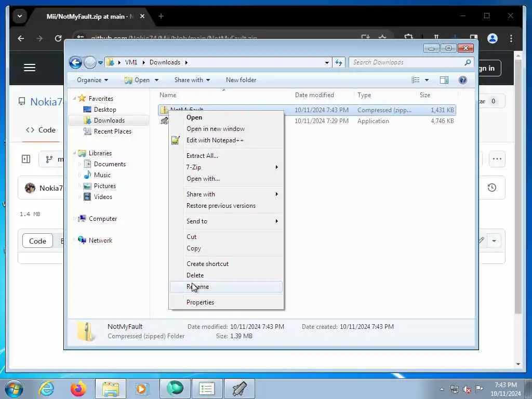Click the search magnifier icon in Explorer
Viewport: 532px width, 399px height.
point(468,62)
